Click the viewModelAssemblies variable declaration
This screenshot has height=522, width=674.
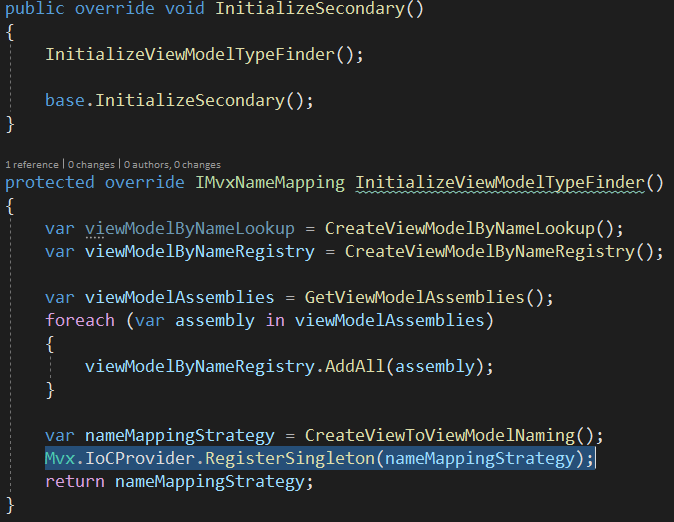coord(180,298)
